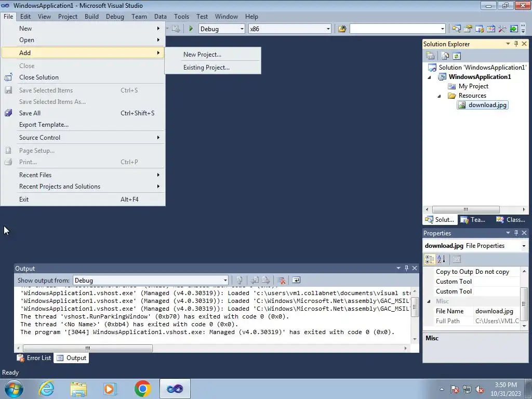This screenshot has height=399, width=532.
Task: Switch Properties to Categorized view
Action: [x=430, y=259]
